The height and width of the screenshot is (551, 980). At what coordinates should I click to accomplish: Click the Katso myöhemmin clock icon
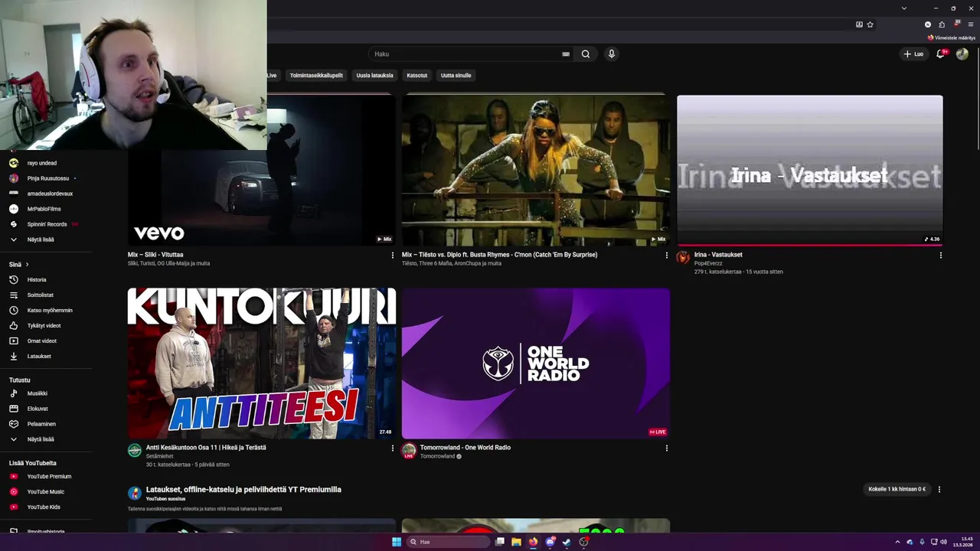point(14,311)
